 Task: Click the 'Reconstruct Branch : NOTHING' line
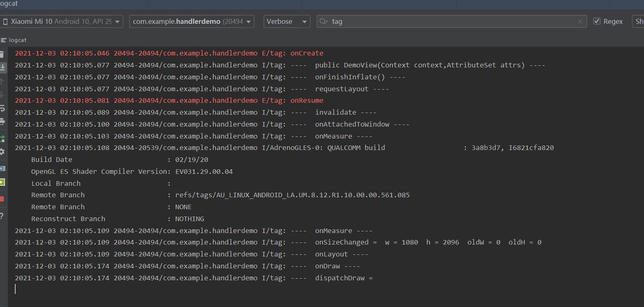pyautogui.click(x=118, y=219)
